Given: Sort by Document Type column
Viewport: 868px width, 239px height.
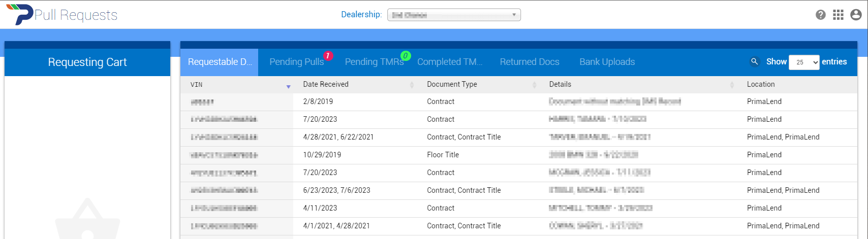Looking at the screenshot, I should (x=534, y=85).
